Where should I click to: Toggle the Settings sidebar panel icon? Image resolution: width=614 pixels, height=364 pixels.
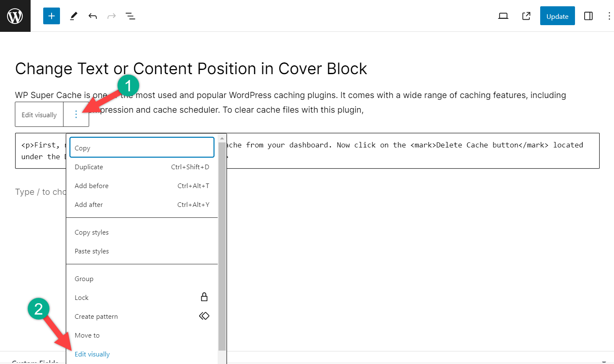point(588,16)
